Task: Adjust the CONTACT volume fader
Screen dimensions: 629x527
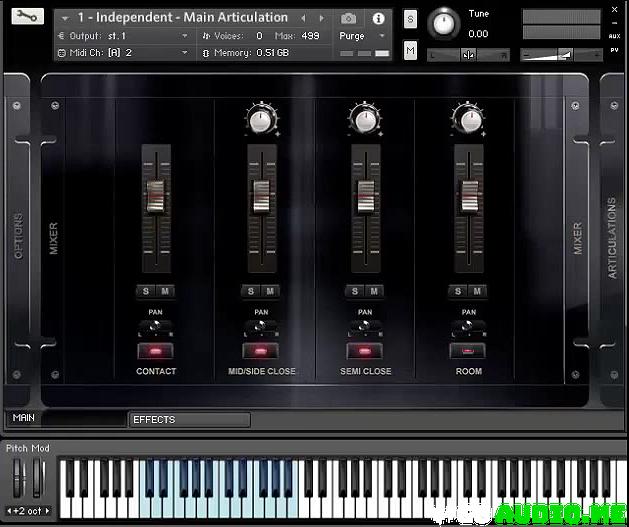Action: tap(156, 196)
